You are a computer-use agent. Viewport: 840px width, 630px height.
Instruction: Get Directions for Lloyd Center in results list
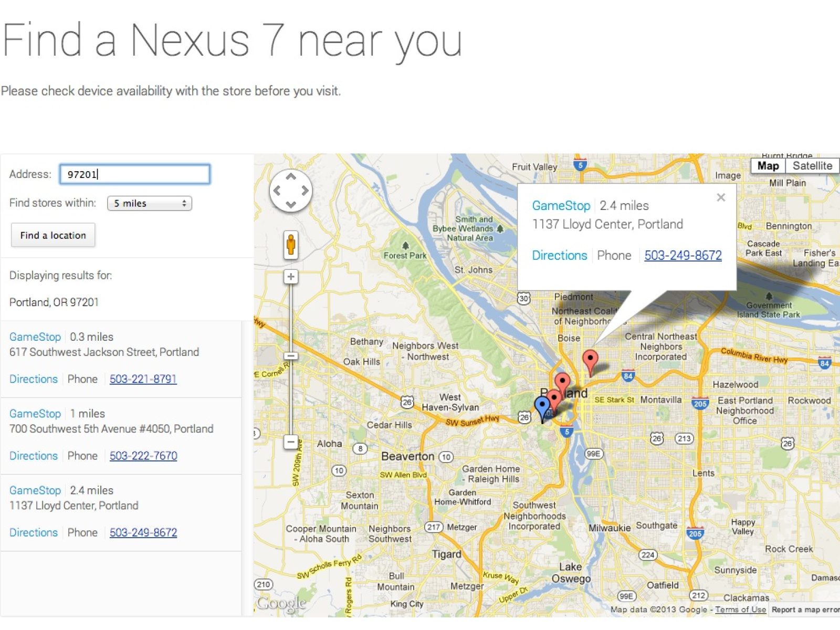(34, 532)
